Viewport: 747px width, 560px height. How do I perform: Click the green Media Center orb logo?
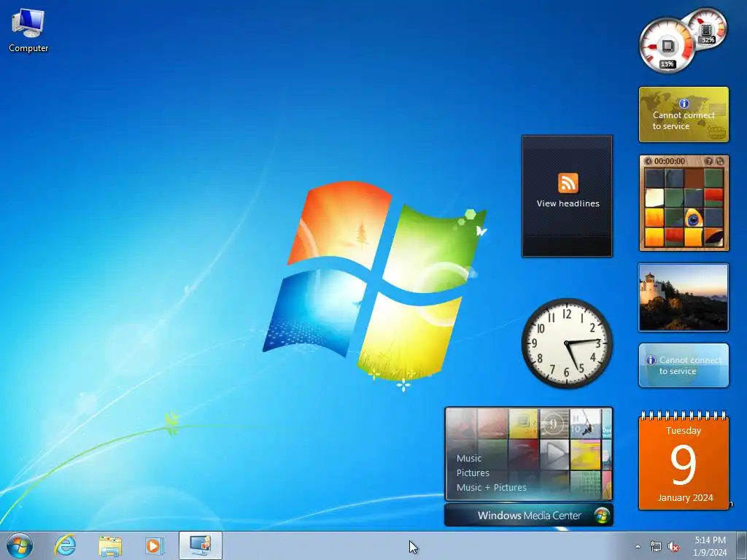pos(602,516)
